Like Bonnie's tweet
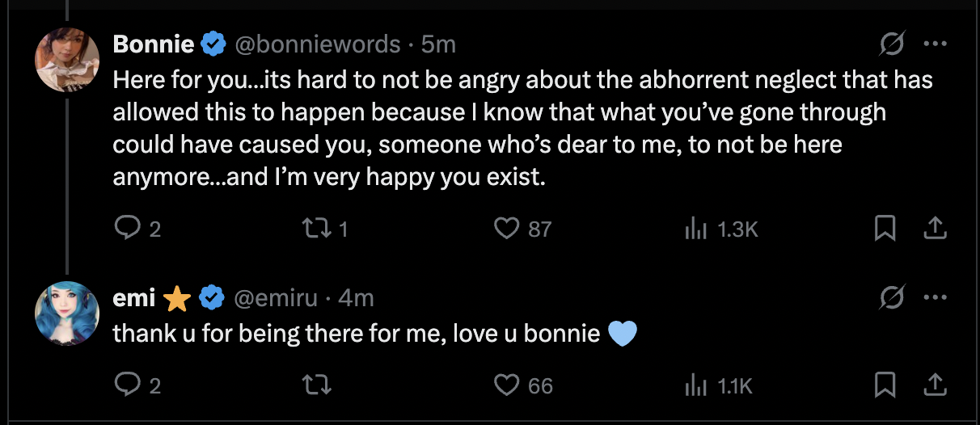 [507, 229]
